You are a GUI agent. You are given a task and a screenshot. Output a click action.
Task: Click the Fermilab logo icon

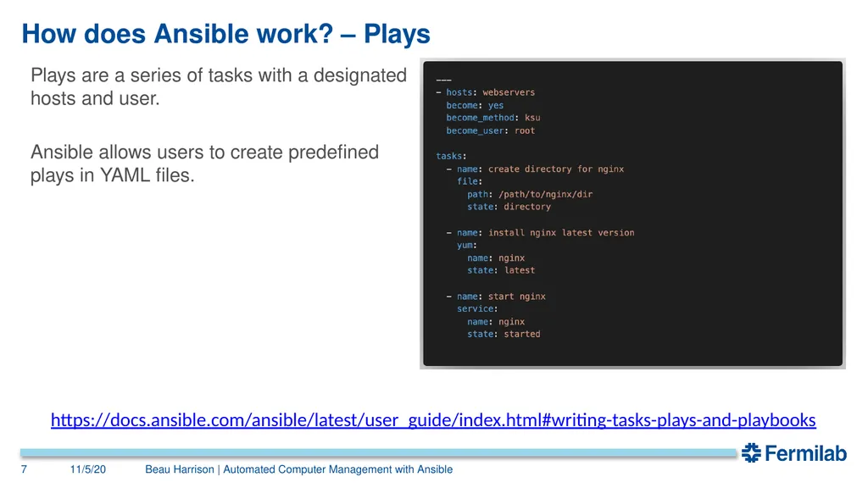point(751,452)
